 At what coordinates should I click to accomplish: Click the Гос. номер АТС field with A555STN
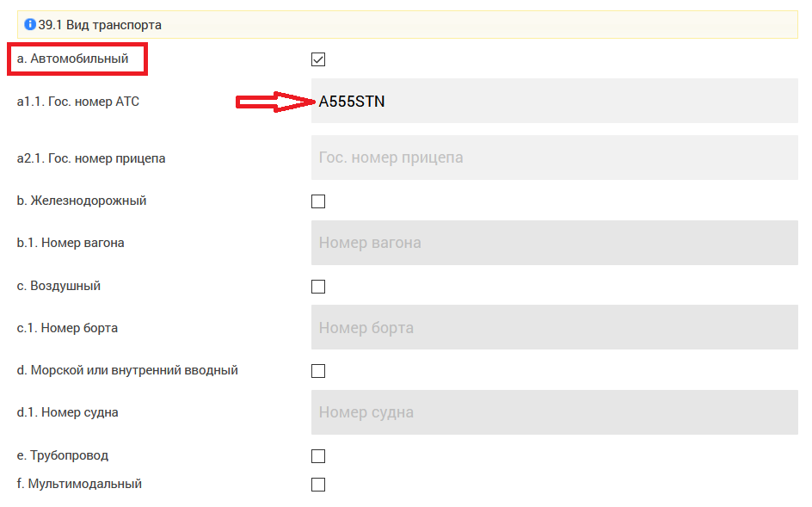pos(554,102)
